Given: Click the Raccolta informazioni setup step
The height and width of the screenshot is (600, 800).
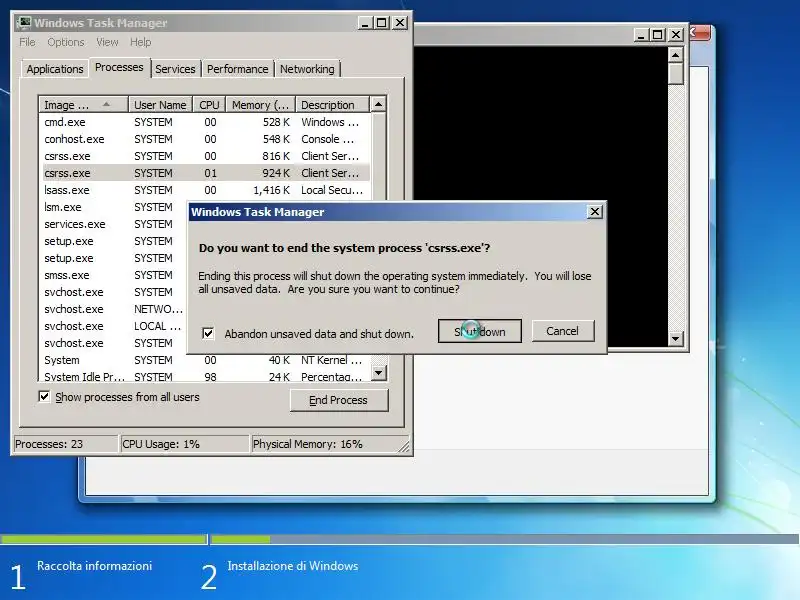Looking at the screenshot, I should point(94,566).
